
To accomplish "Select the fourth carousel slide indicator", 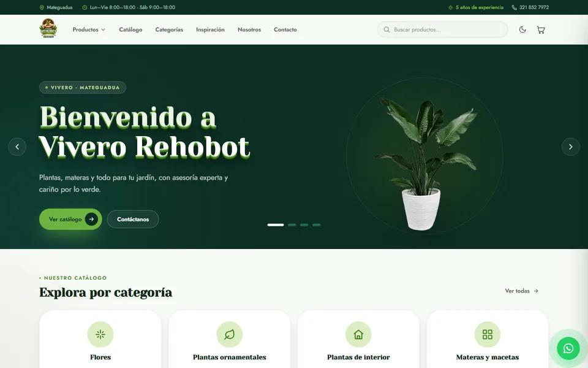I will (317, 225).
